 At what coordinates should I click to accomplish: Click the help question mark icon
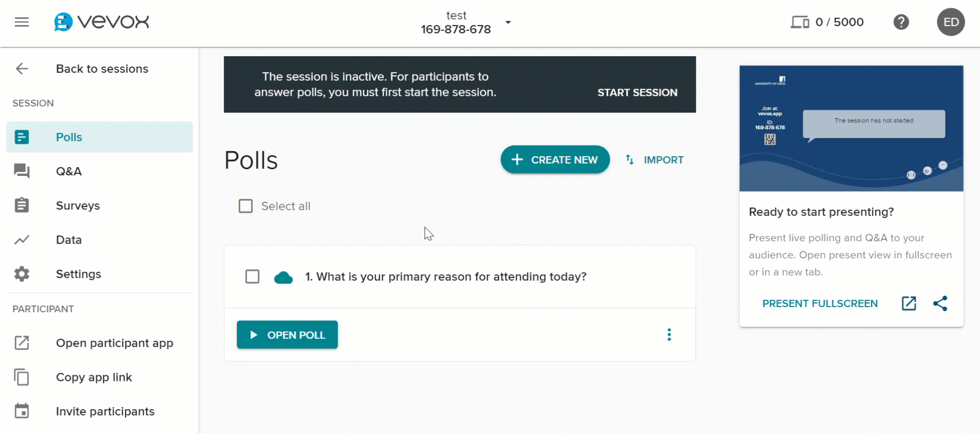[x=901, y=22]
